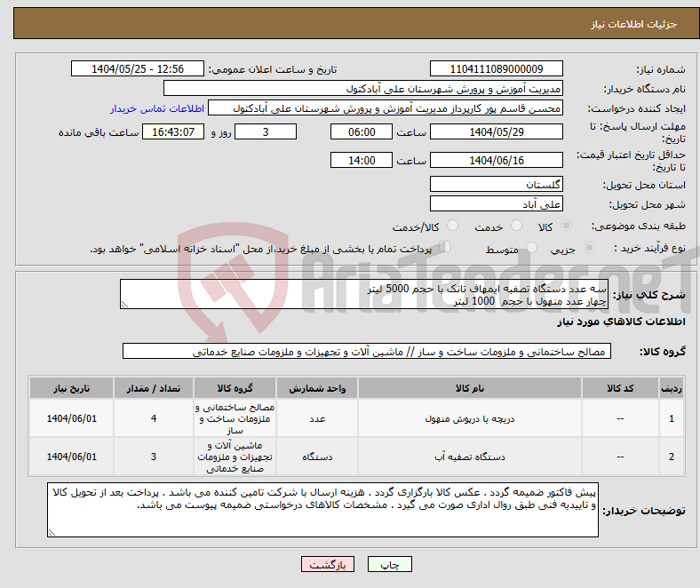This screenshot has height=588, width=700.
Task: Click quantity 4 in the manhole row
Action: (x=154, y=418)
